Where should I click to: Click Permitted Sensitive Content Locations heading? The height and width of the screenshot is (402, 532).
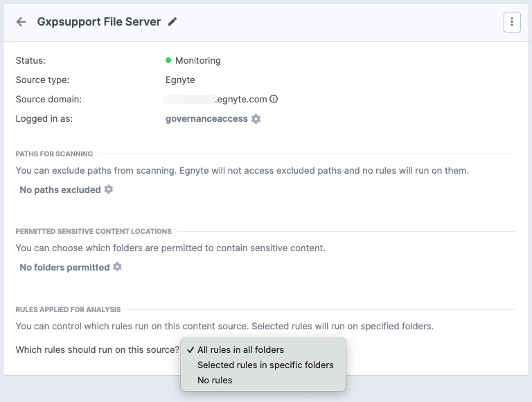coord(94,232)
